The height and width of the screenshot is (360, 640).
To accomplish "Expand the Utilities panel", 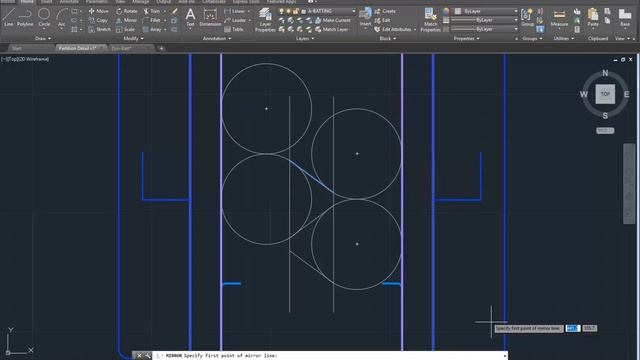I will pos(564,38).
